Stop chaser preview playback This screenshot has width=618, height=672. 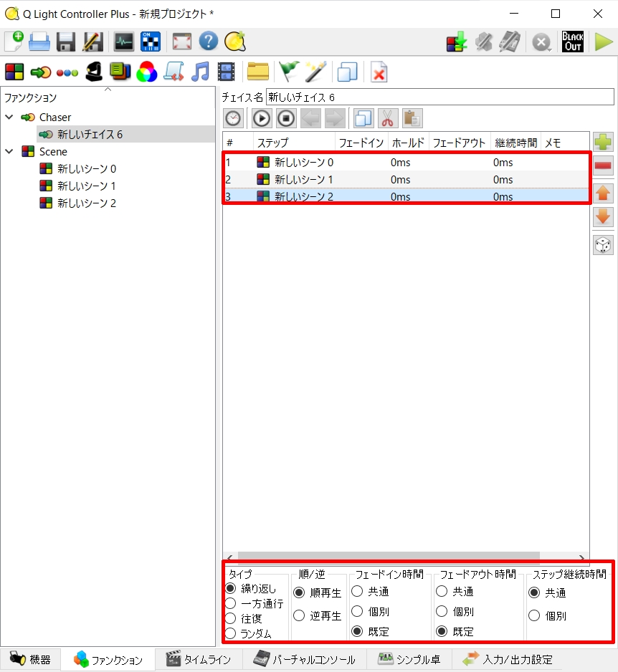click(286, 118)
